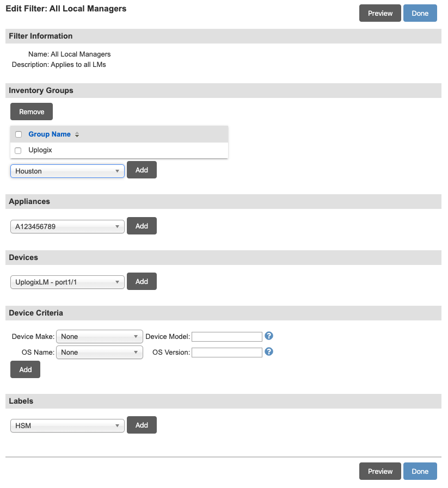Open the Device Make dropdown
This screenshot has height=488, width=448.
tap(99, 337)
